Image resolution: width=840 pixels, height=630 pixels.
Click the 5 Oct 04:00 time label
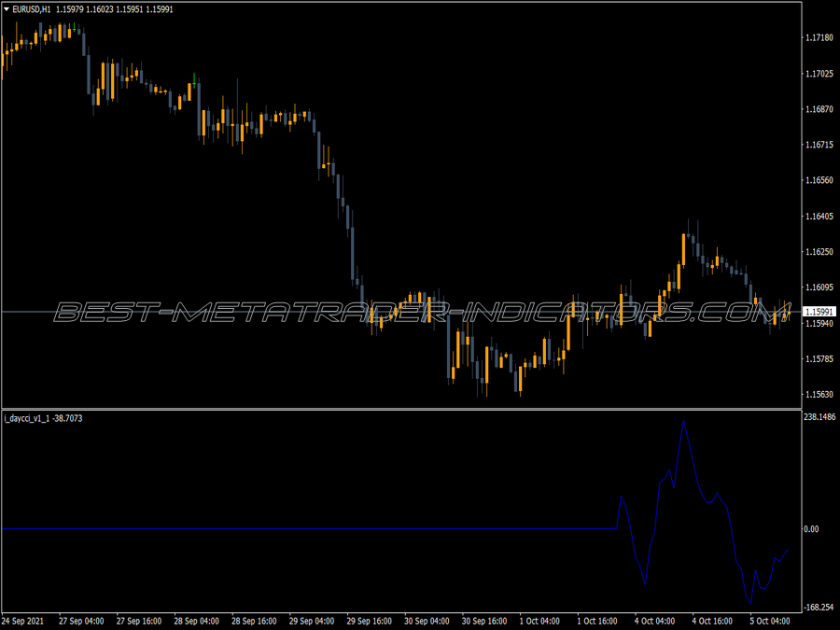(770, 621)
